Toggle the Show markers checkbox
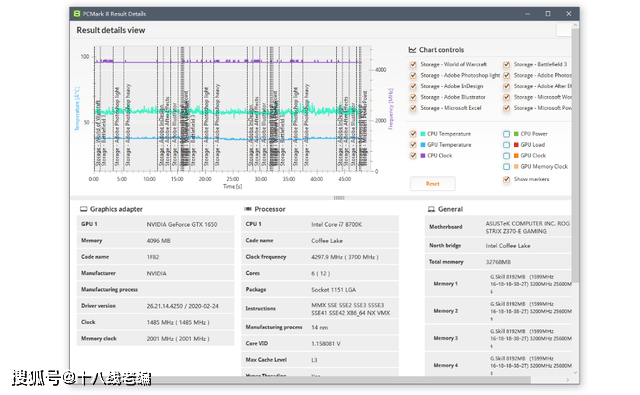The image size is (640, 395). click(x=507, y=179)
